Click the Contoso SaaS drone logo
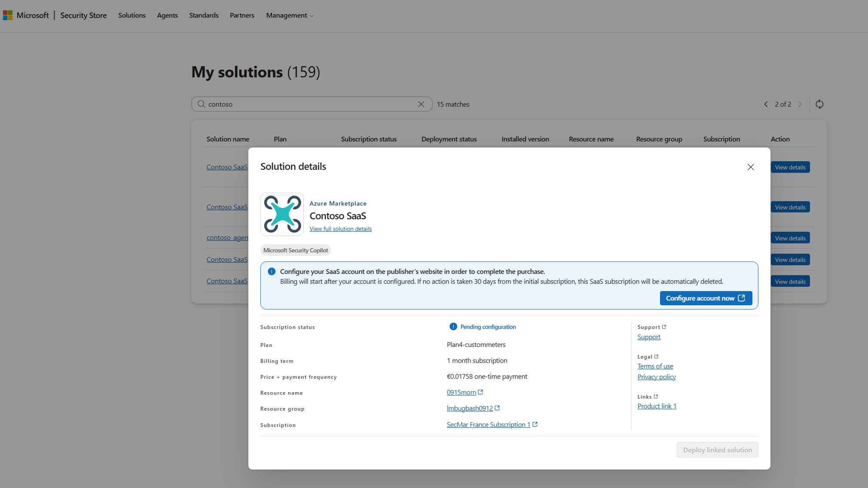 tap(282, 214)
